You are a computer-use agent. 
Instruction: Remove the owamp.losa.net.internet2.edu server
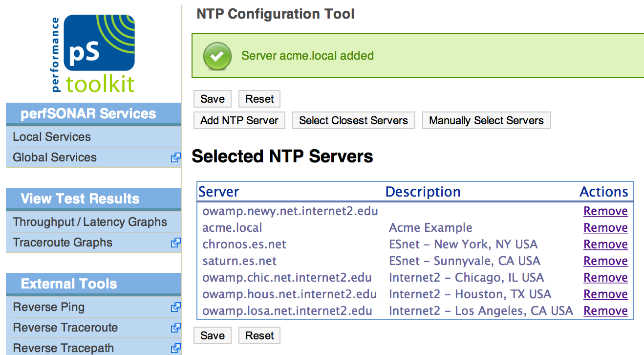(605, 311)
